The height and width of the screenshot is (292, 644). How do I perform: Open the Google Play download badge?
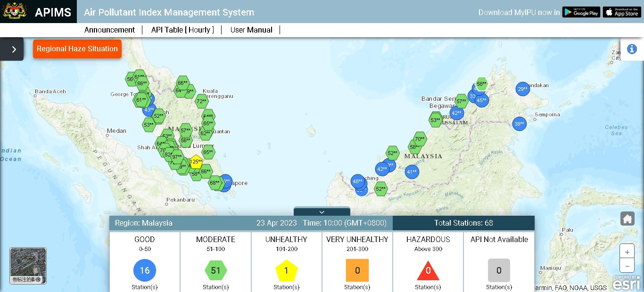(581, 12)
